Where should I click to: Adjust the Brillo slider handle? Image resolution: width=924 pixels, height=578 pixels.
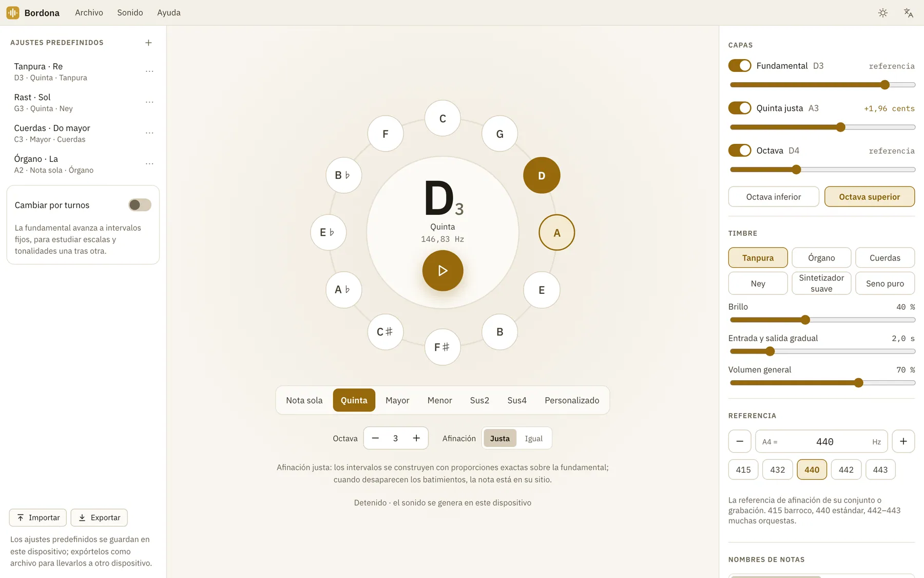click(x=805, y=320)
